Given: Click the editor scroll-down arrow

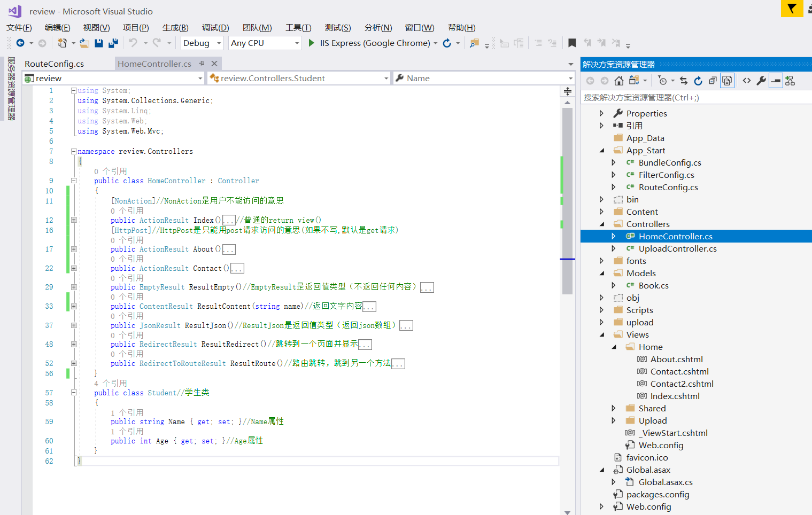Looking at the screenshot, I should point(567,512).
